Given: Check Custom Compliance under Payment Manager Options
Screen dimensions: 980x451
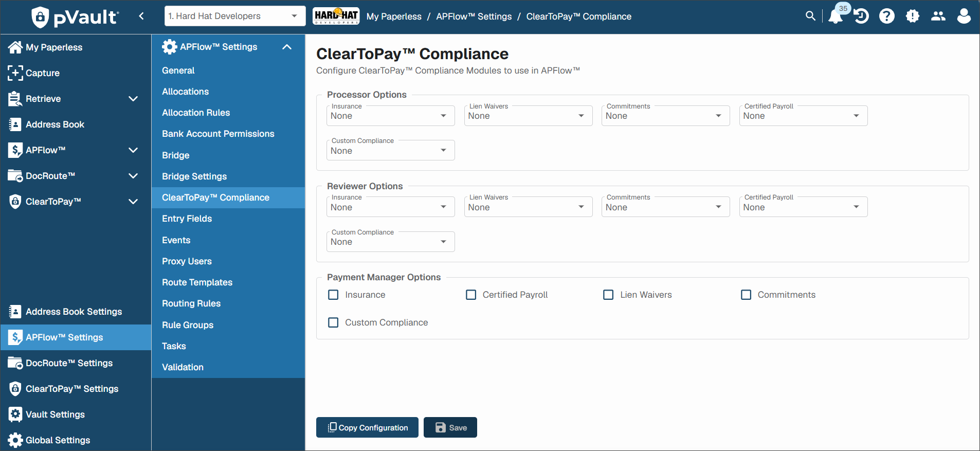Looking at the screenshot, I should [x=333, y=322].
